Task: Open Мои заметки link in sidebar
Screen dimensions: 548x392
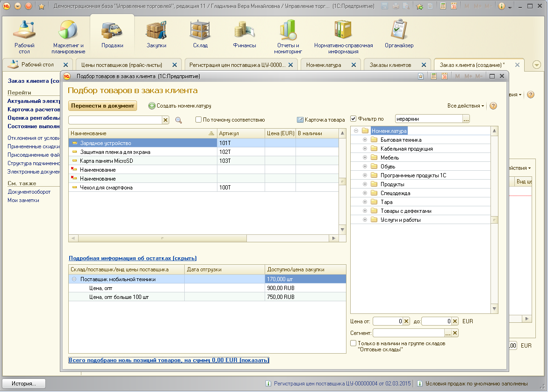Action: [23, 200]
